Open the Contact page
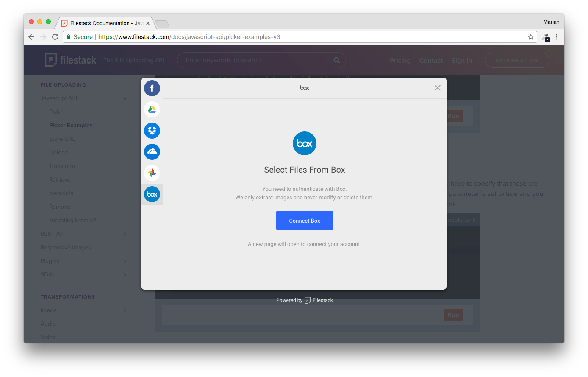This screenshot has width=588, height=377. point(431,61)
